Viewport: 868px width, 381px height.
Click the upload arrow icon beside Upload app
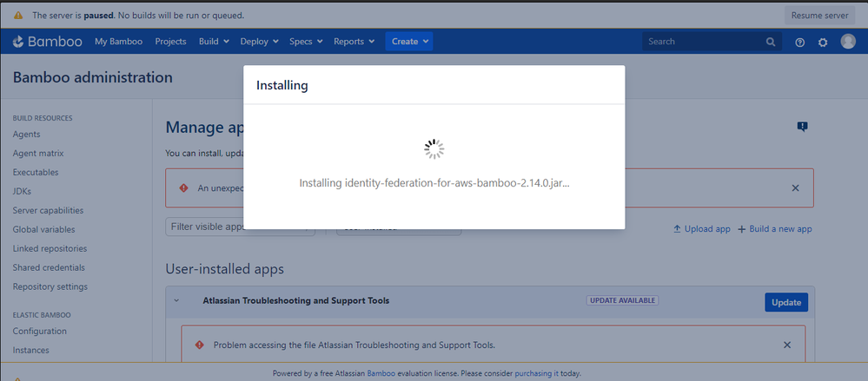[677, 229]
